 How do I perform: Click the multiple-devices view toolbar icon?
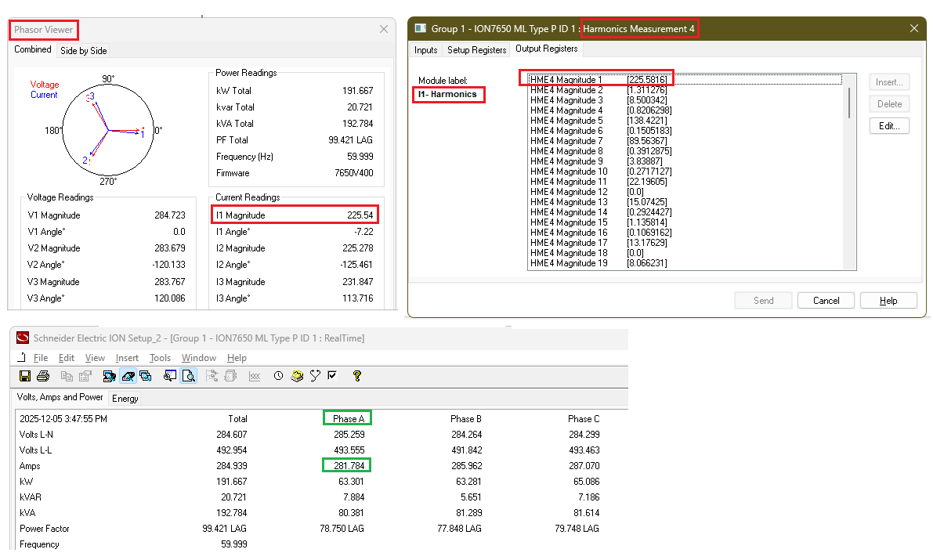(145, 376)
